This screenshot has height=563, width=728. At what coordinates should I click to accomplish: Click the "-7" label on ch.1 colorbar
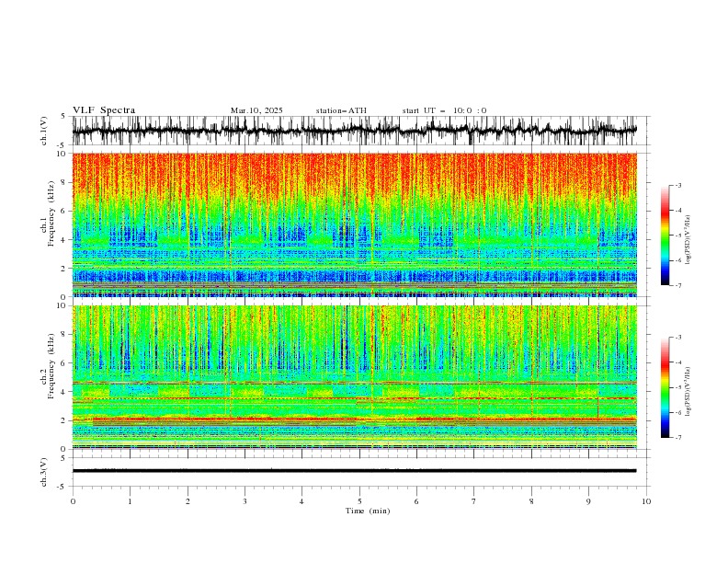[x=678, y=285]
